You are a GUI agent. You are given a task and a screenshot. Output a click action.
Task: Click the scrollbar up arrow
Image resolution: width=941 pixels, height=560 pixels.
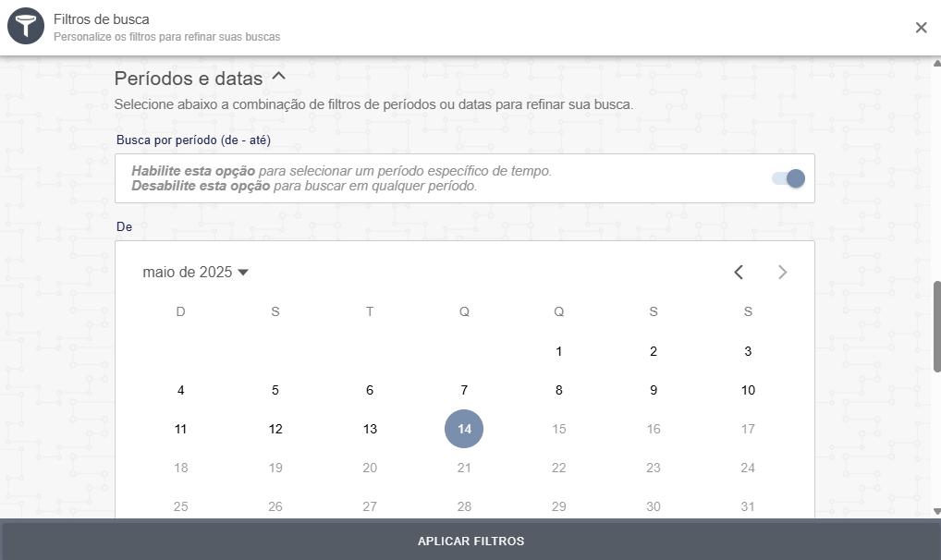pos(936,63)
